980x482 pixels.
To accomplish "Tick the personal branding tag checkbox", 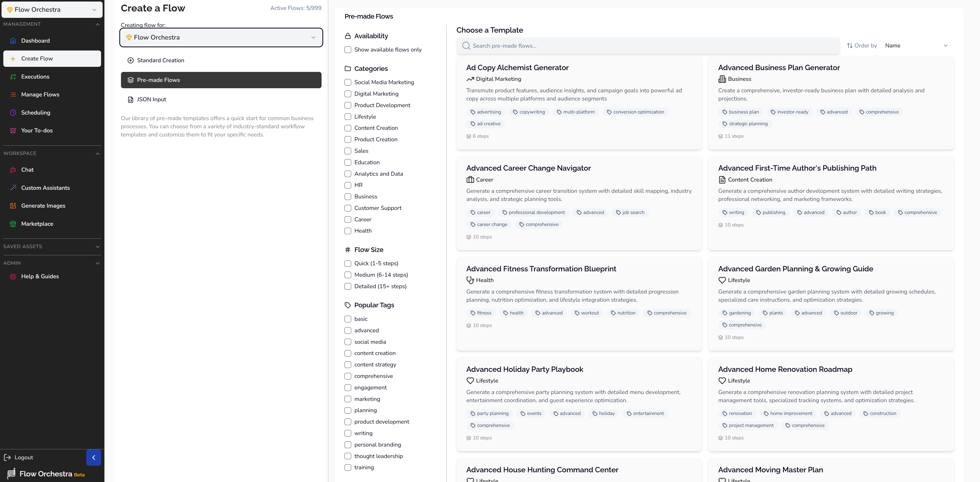I will 348,445.
